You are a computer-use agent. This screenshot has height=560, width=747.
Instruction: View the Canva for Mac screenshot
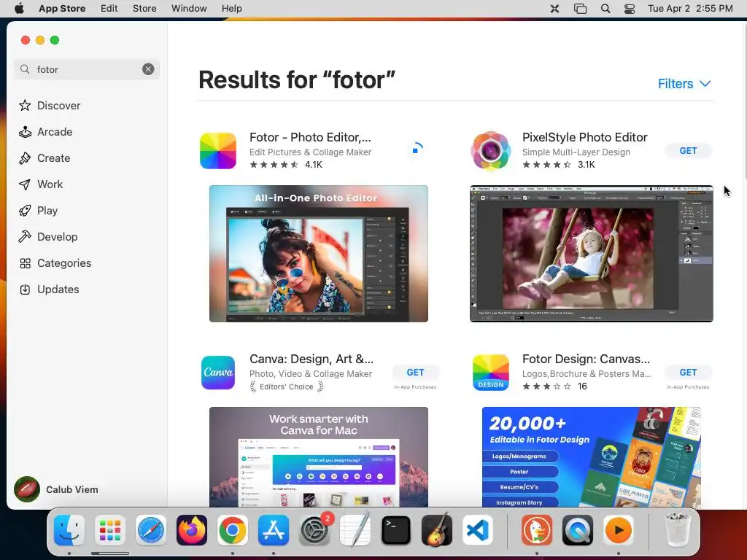319,456
